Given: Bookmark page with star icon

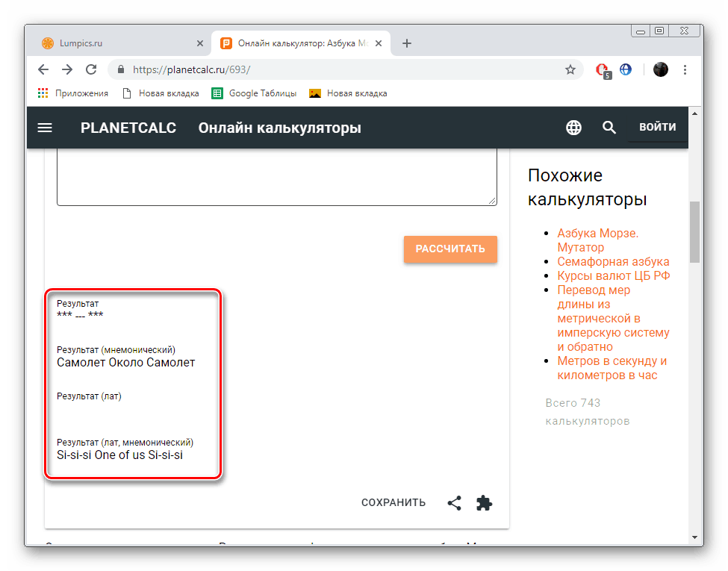Looking at the screenshot, I should tap(570, 69).
